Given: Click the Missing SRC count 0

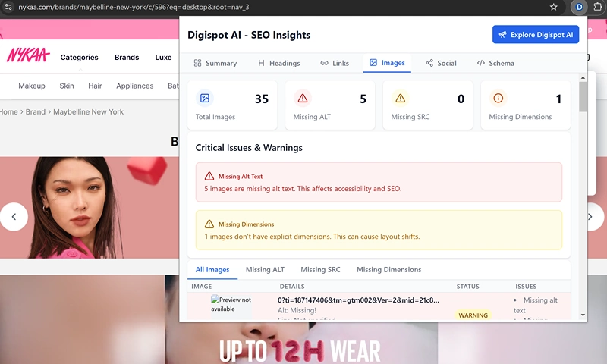Looking at the screenshot, I should [x=461, y=99].
